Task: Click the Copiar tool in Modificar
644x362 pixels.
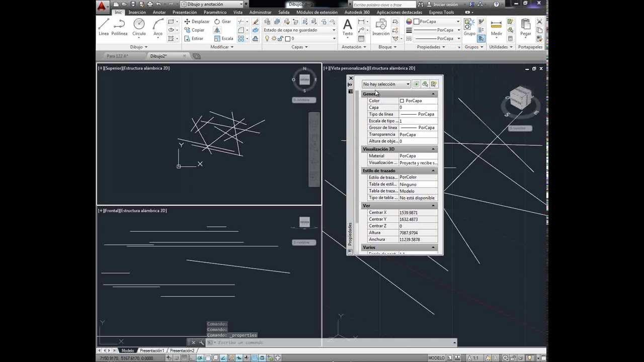Action: click(x=194, y=30)
